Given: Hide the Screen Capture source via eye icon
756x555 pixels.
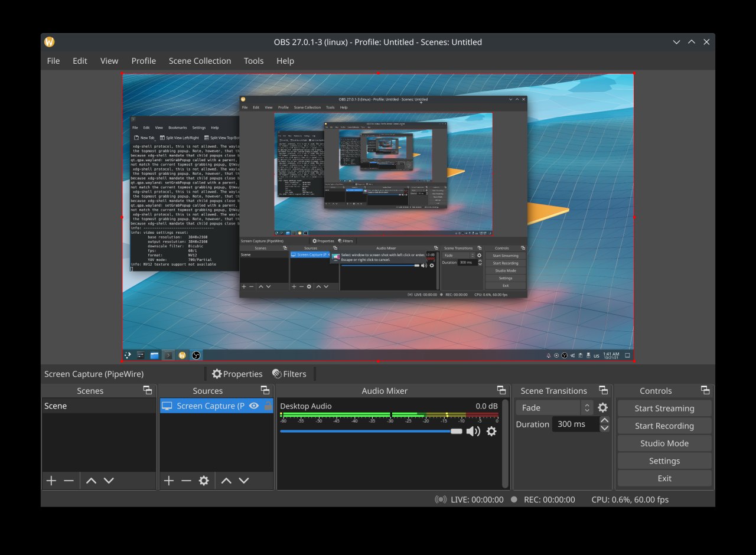Looking at the screenshot, I should pyautogui.click(x=254, y=406).
